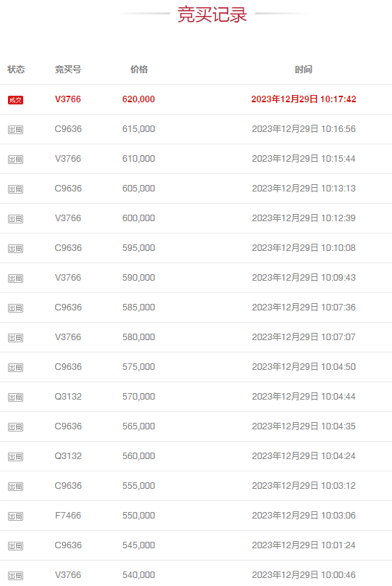Click the 出局 badge in the F7466 row

pyautogui.click(x=15, y=516)
